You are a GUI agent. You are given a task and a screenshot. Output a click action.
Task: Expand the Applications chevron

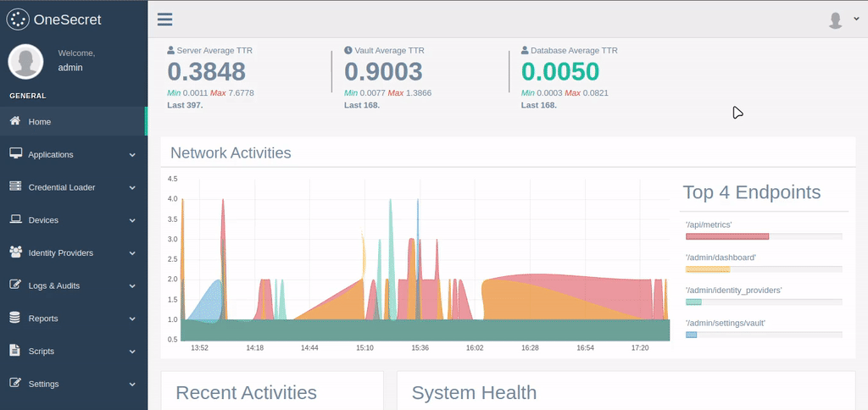click(132, 155)
